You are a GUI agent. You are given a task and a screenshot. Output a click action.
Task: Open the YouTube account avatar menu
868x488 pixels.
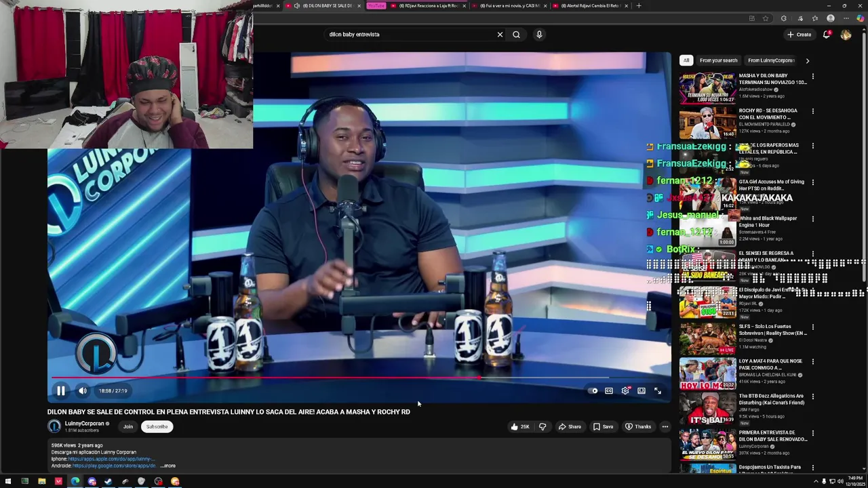click(x=846, y=35)
